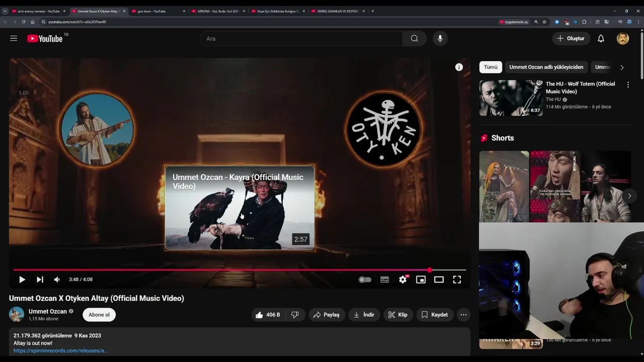Like the video (406 B)
This screenshot has height=362, width=644.
[x=268, y=315]
